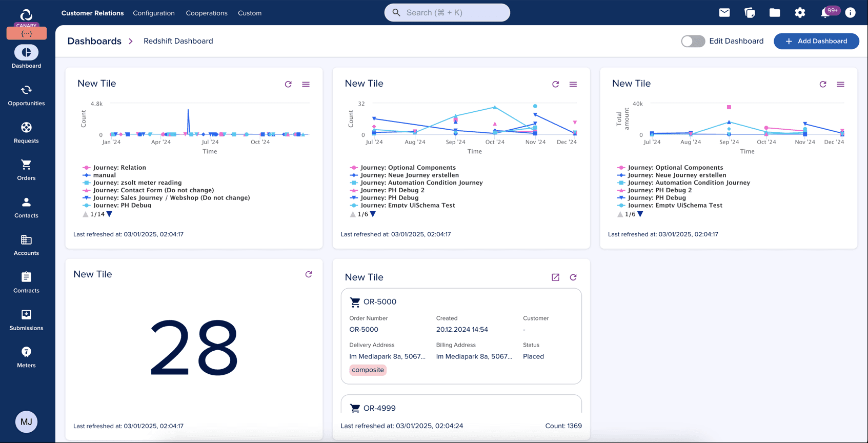This screenshot has width=868, height=443.
Task: Open orders tile in new window icon
Action: coord(555,277)
